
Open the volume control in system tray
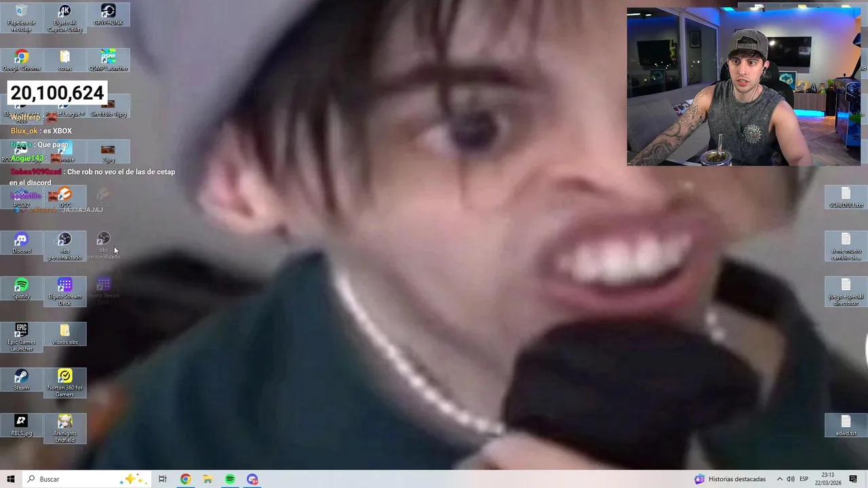tap(791, 479)
